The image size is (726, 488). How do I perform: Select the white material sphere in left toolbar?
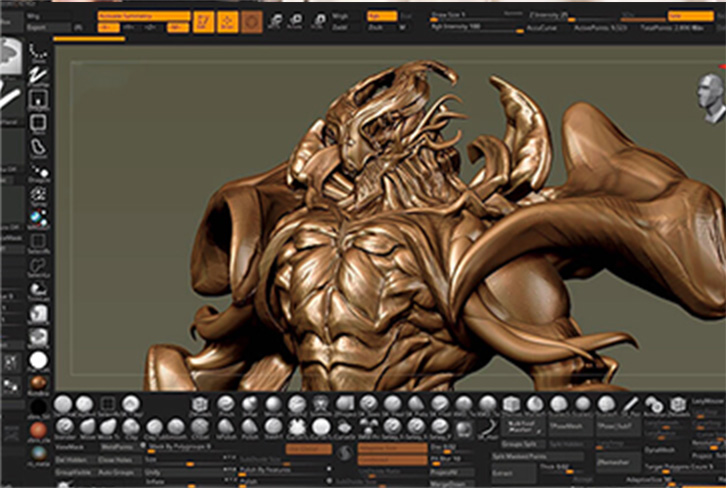[x=39, y=360]
